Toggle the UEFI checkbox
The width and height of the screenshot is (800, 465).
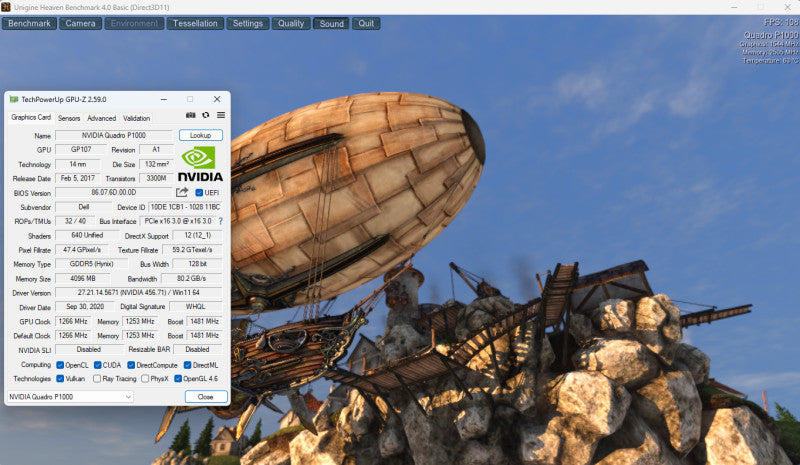(199, 193)
